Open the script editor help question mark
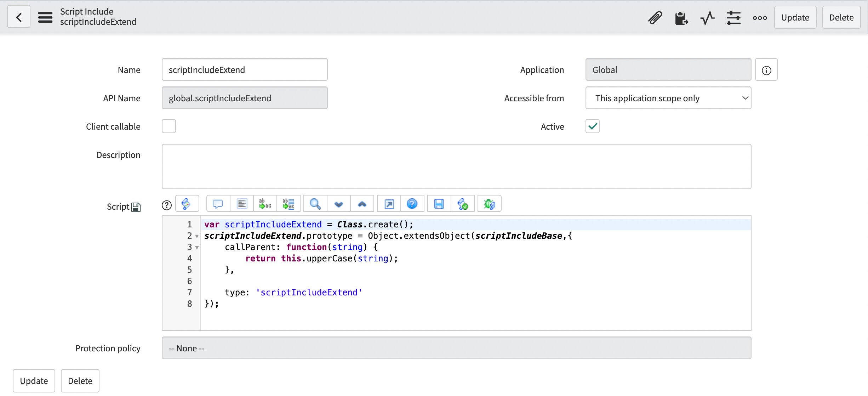 point(167,205)
